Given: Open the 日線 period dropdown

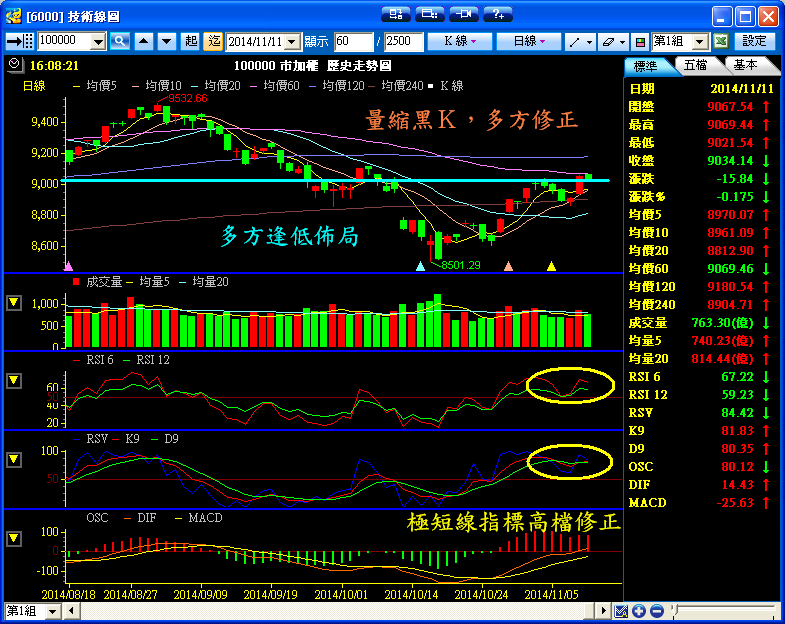Looking at the screenshot, I should 528,41.
